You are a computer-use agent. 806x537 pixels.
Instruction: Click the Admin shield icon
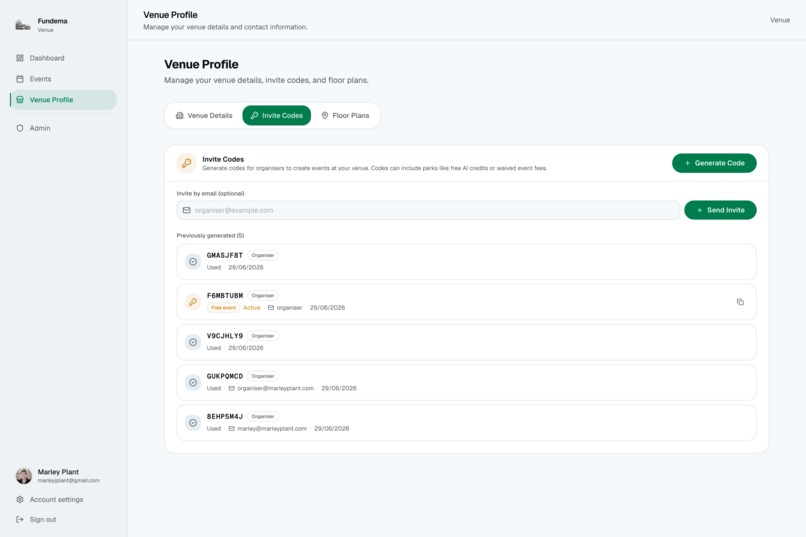pyautogui.click(x=20, y=128)
